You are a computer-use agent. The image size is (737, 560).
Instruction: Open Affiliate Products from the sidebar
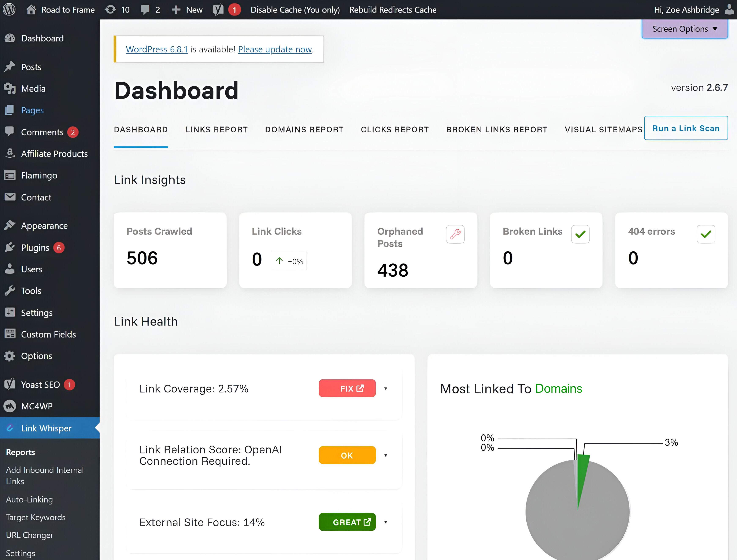click(10, 153)
